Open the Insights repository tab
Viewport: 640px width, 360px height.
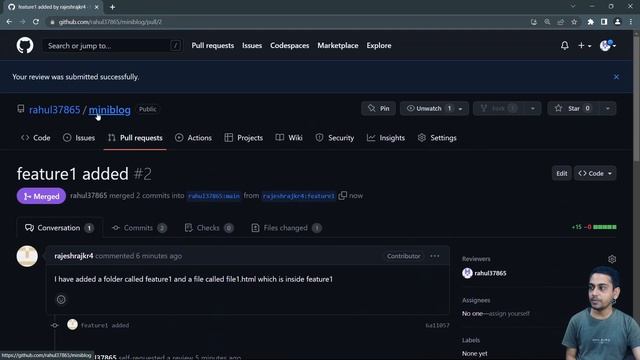(x=386, y=138)
